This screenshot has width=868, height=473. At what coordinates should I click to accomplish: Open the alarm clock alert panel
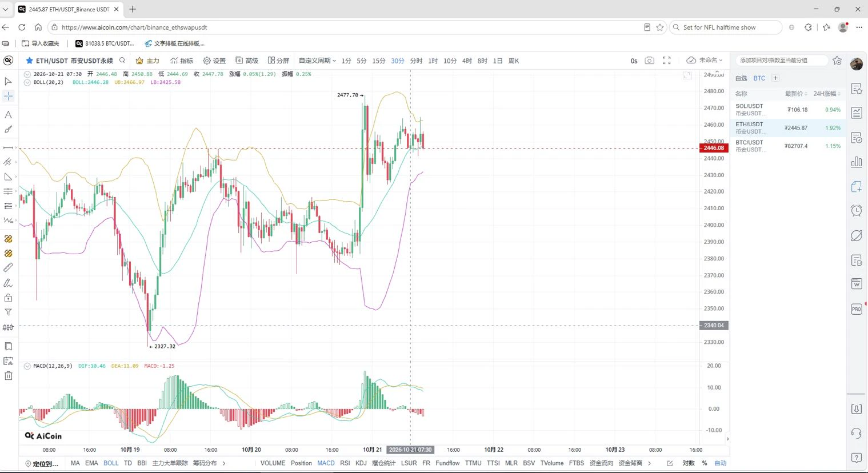coord(857,211)
